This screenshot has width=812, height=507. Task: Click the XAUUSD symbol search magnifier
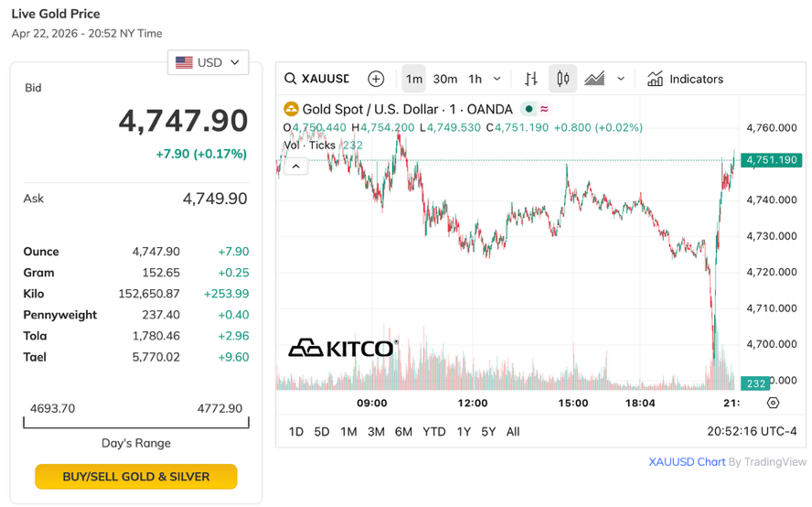pyautogui.click(x=290, y=79)
